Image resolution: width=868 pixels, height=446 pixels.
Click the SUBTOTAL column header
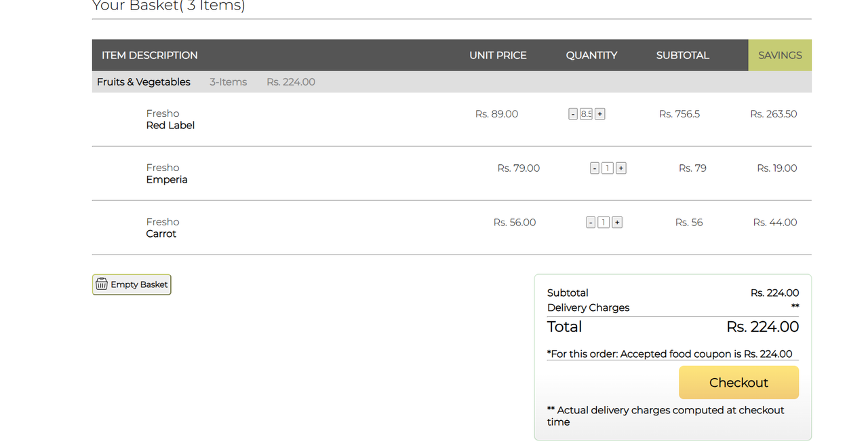[x=682, y=55]
